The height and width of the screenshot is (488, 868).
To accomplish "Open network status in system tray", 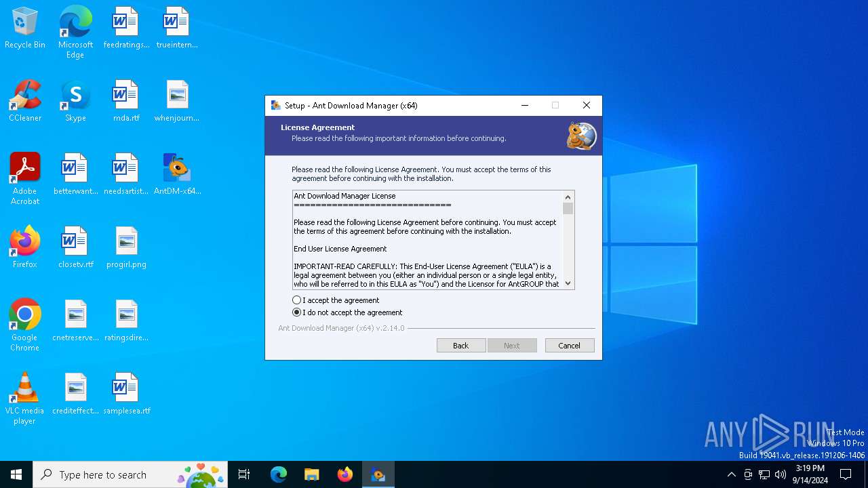I will pos(764,474).
